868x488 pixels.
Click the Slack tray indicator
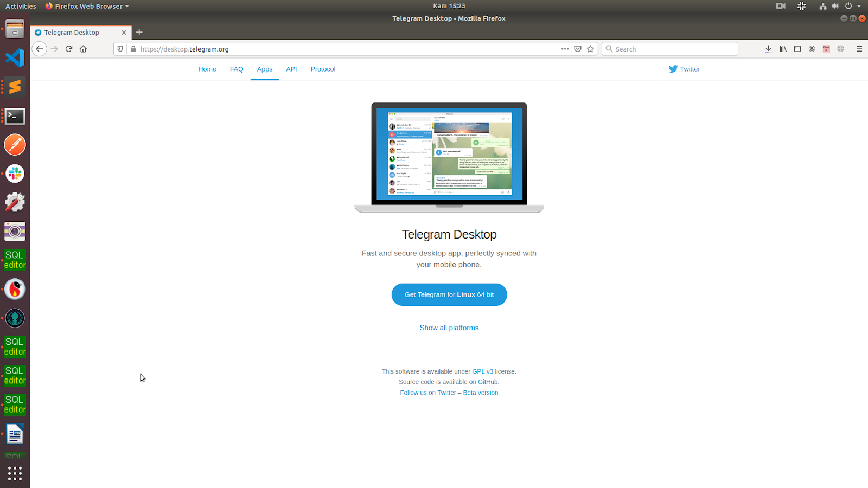click(x=801, y=6)
